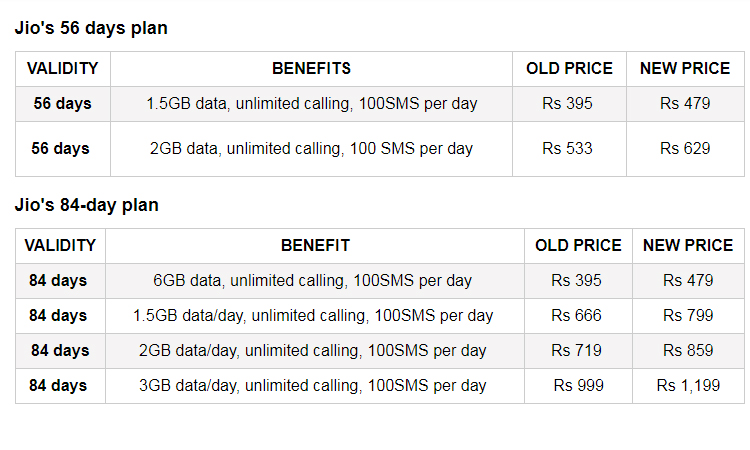
Task: Select the 2GB data 100 SMS 56 days row
Action: pyautogui.click(x=380, y=149)
